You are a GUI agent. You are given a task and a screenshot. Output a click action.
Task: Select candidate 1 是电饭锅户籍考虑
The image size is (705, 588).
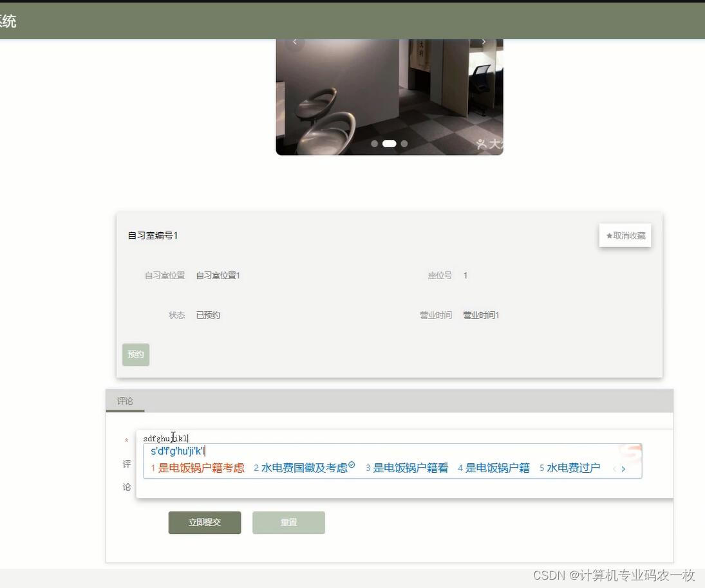tap(197, 468)
